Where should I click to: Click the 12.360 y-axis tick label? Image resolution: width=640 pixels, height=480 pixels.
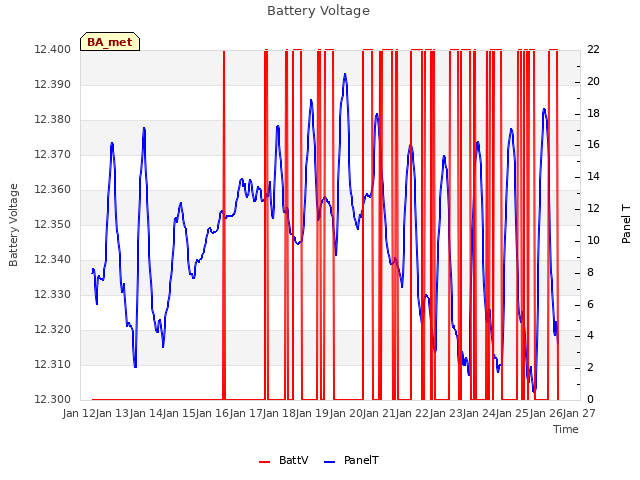(52, 190)
